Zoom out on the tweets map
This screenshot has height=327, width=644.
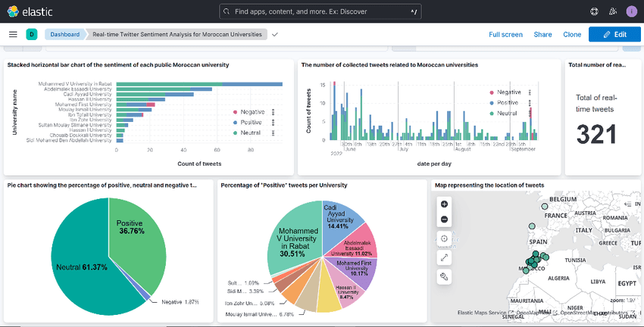444,220
